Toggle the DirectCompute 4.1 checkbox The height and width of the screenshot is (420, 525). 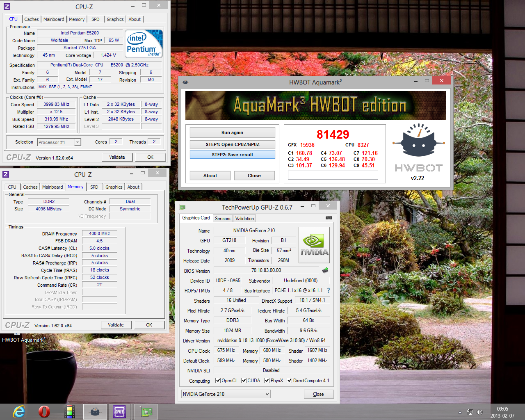tap(290, 381)
